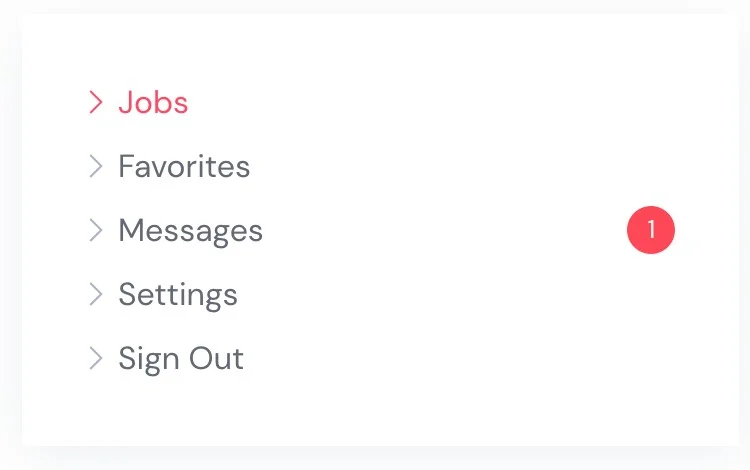Click the highlighted Jobs link text
This screenshot has height=470, width=750.
click(153, 102)
